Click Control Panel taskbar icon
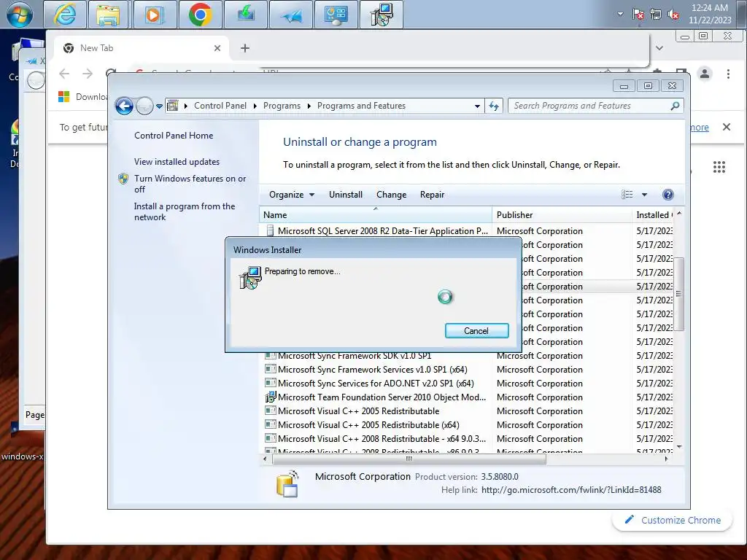 [x=336, y=15]
